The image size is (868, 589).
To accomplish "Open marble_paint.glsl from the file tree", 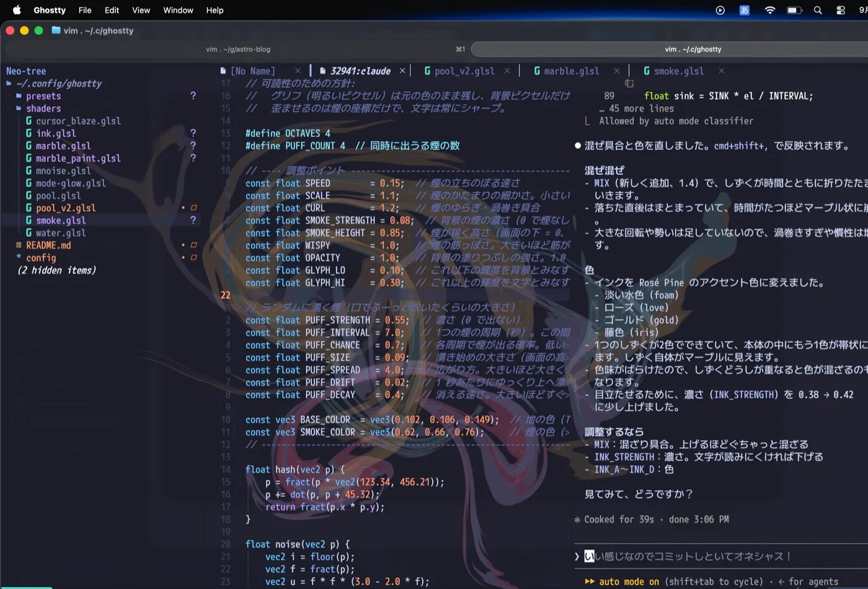I will (78, 158).
